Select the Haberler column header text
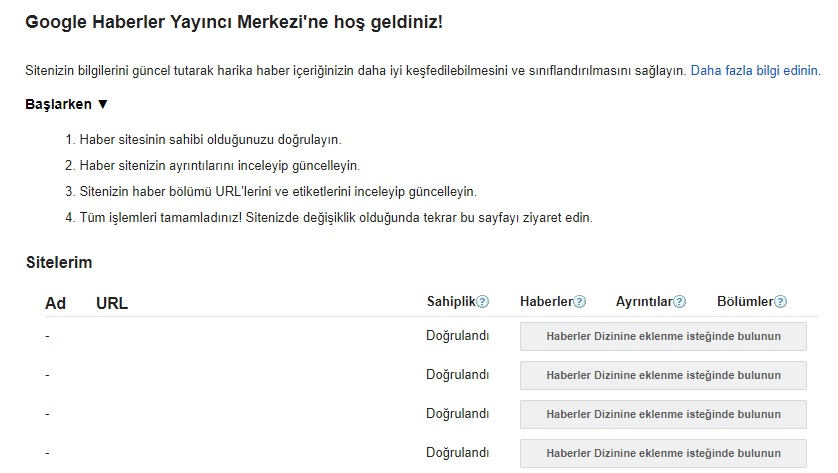Viewport: 838px width, 473px height. coord(545,302)
